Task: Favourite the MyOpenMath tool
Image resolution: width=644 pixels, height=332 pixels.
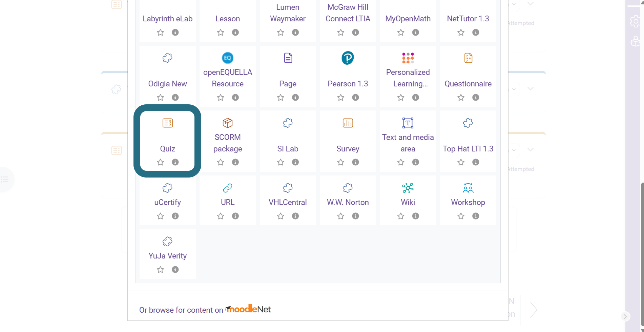Action: (x=401, y=33)
